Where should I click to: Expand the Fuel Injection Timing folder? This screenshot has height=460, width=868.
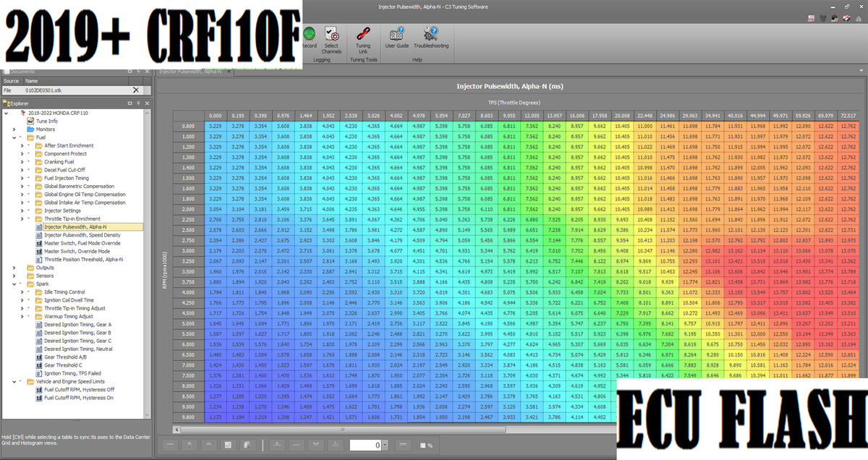pyautogui.click(x=23, y=178)
